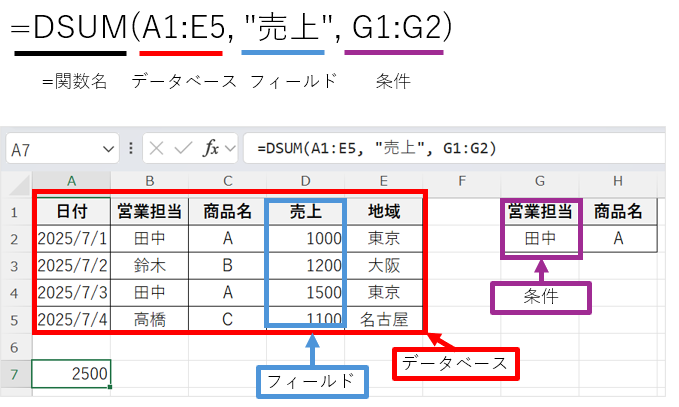Click cell H1 containing 商品名
679x407 pixels.
(x=618, y=212)
